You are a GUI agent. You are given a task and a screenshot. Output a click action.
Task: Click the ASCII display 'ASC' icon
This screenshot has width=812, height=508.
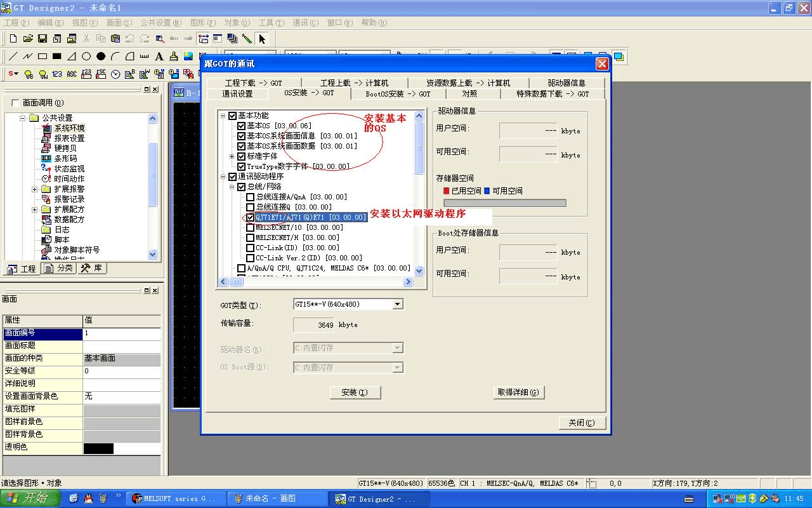tap(72, 74)
